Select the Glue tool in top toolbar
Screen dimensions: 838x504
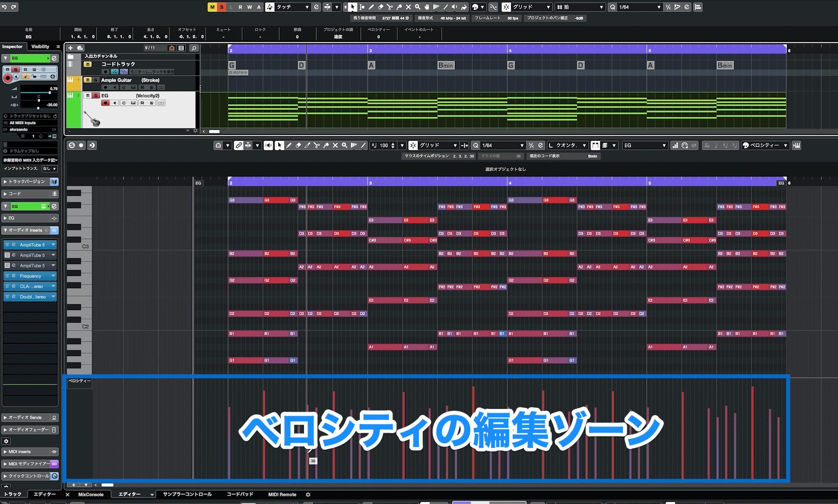399,7
